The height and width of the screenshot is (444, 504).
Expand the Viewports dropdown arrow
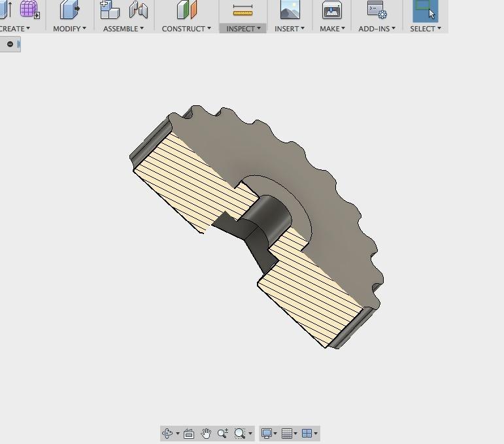point(316,434)
